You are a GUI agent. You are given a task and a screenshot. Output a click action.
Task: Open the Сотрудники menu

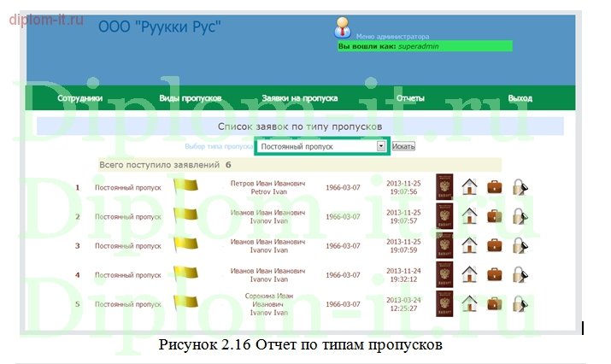coord(79,98)
